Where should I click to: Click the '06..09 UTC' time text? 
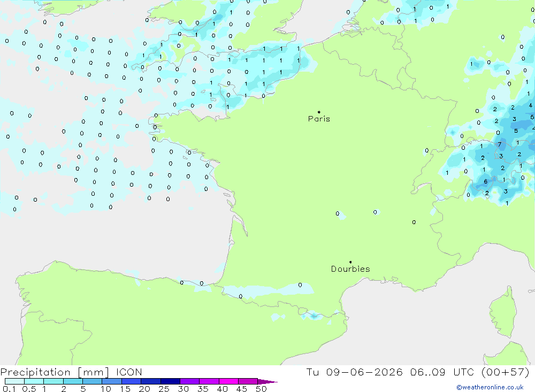[442, 372]
